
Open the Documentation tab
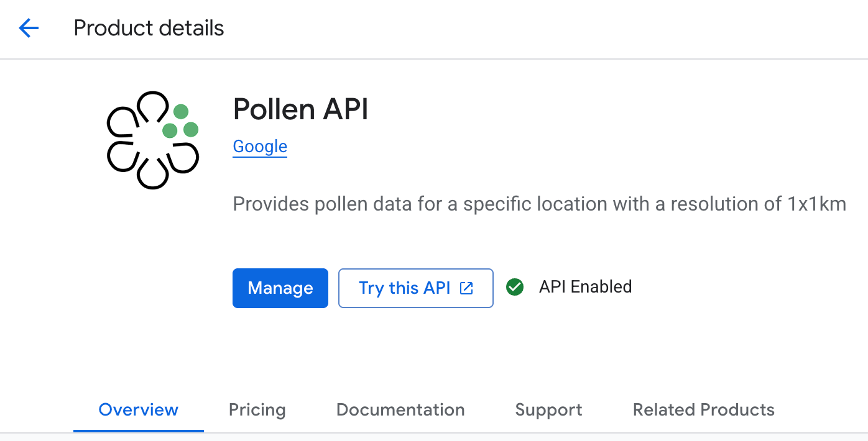400,410
